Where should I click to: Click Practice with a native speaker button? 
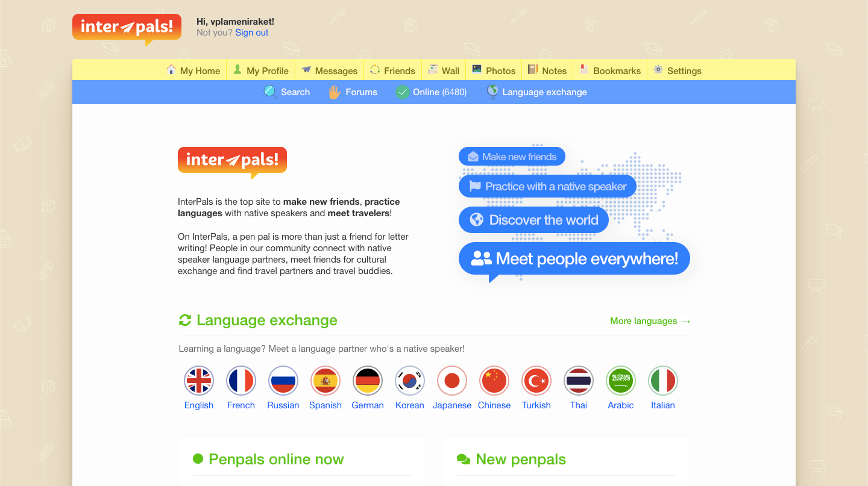[x=547, y=186]
